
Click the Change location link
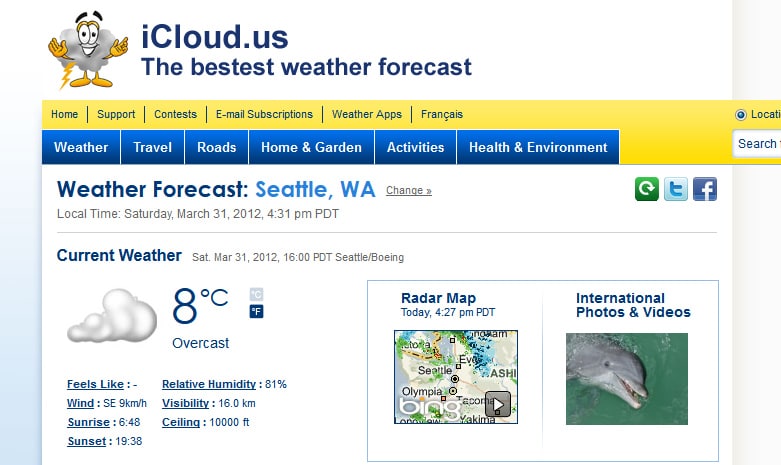tap(408, 191)
